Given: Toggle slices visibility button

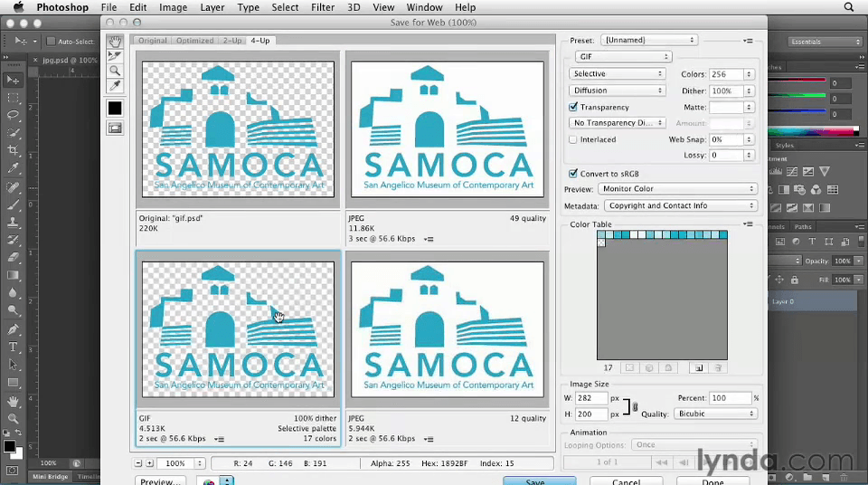Looking at the screenshot, I should point(115,128).
